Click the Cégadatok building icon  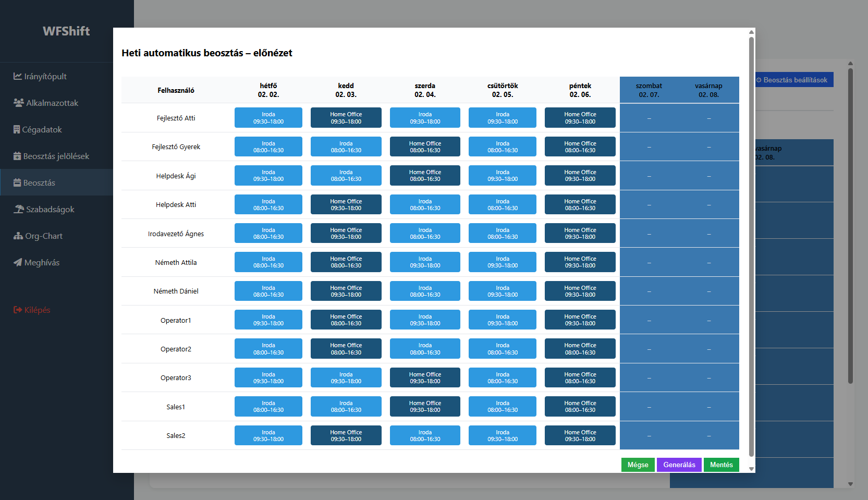(17, 129)
